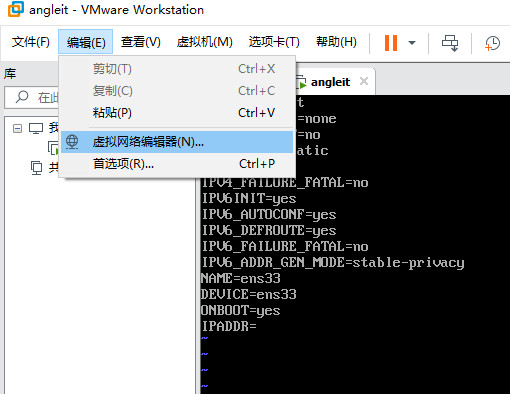Click the IPV6_FAILURE_FATAL=no line
Viewport: 510px width, 394px height.
tap(285, 246)
